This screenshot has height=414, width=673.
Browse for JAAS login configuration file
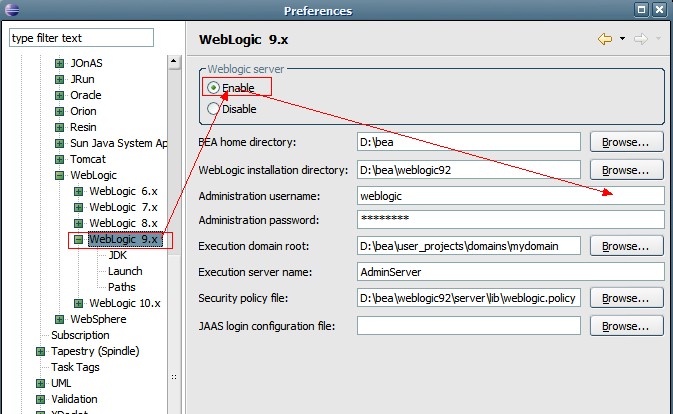tap(626, 326)
